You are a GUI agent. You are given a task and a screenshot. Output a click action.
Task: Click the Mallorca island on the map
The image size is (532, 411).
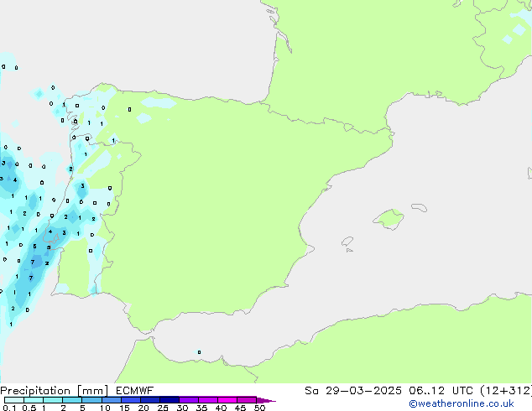(x=389, y=219)
